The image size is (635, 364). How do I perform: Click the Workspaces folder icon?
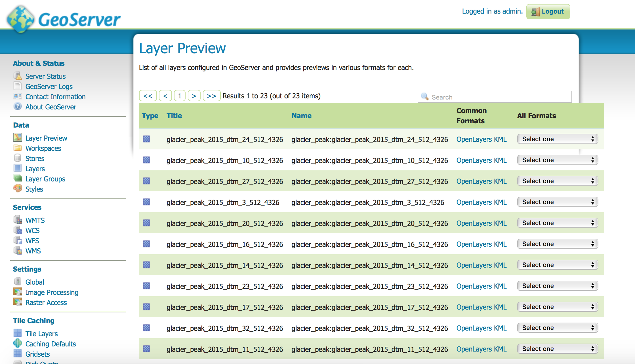pos(18,148)
